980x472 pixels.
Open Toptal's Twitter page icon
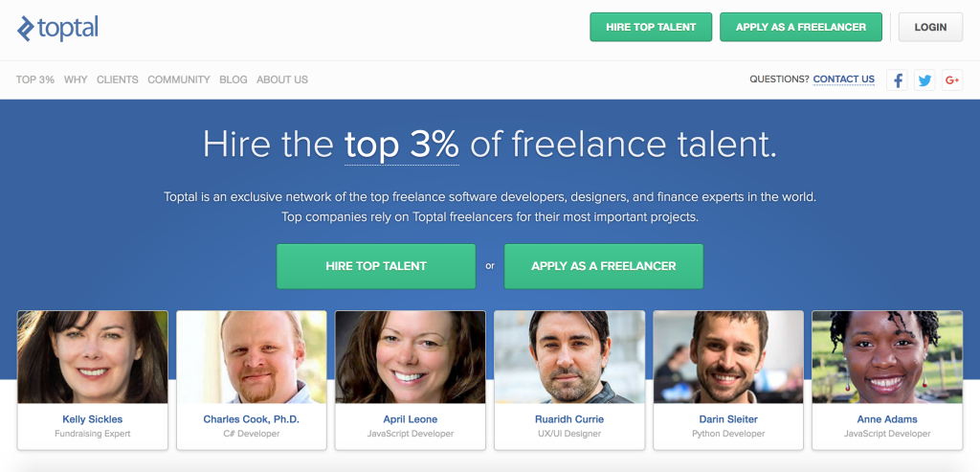(924, 80)
